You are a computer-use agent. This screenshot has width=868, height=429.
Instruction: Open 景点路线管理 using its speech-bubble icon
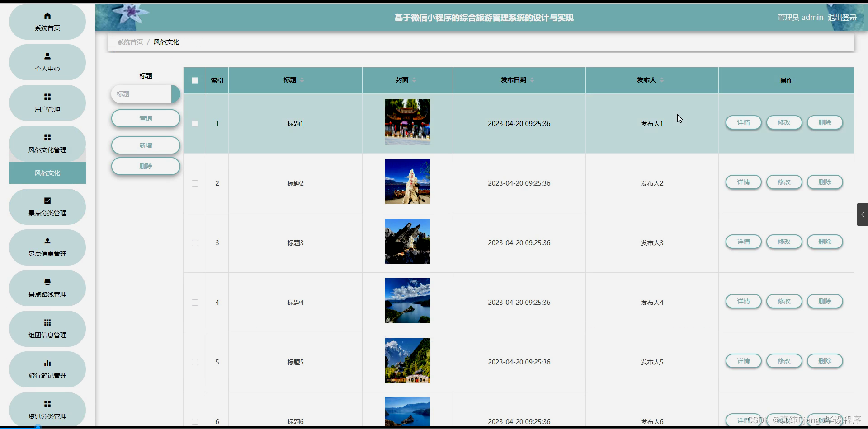click(x=47, y=282)
